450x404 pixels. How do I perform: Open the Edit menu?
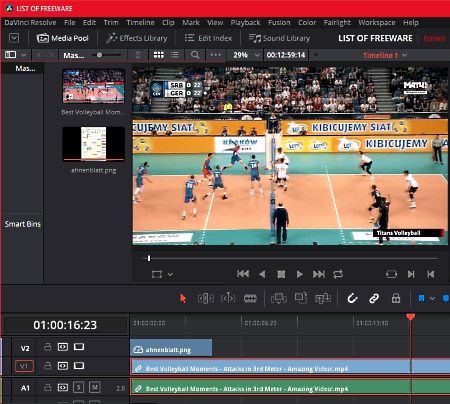(x=89, y=23)
